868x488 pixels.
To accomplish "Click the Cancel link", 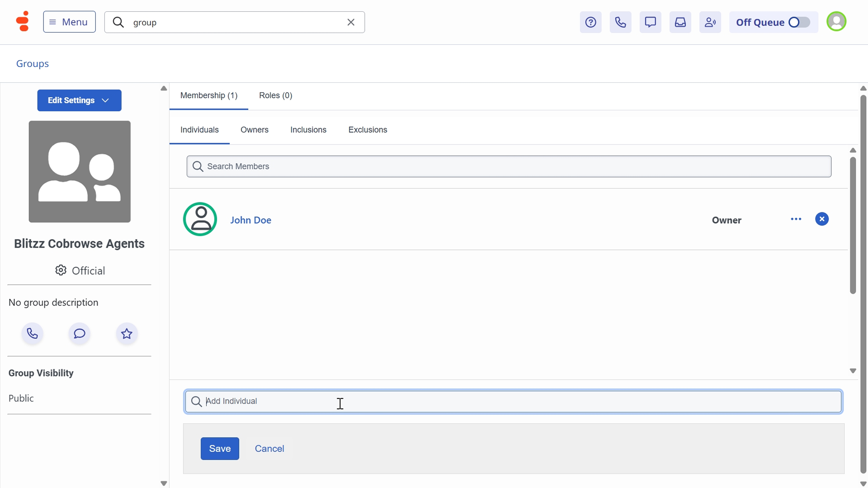I will (x=269, y=448).
